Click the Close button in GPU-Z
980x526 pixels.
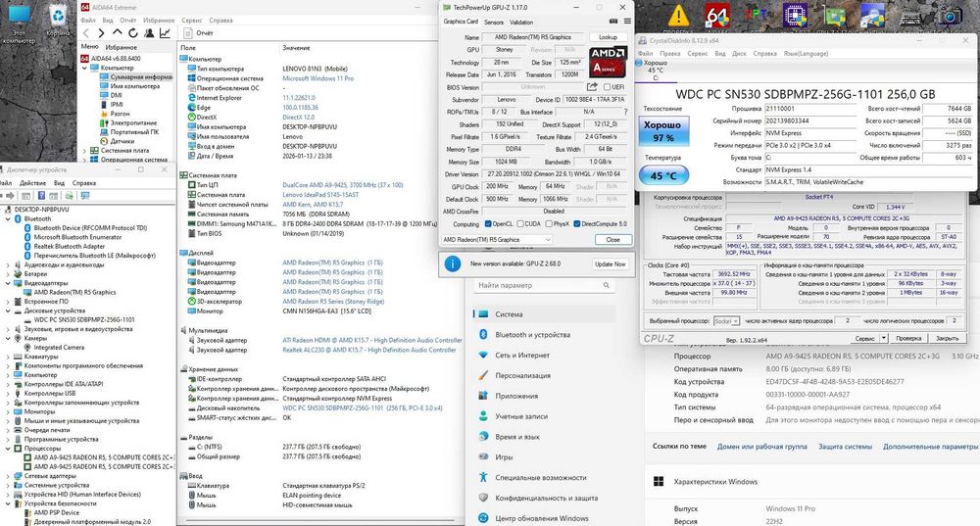[x=612, y=239]
